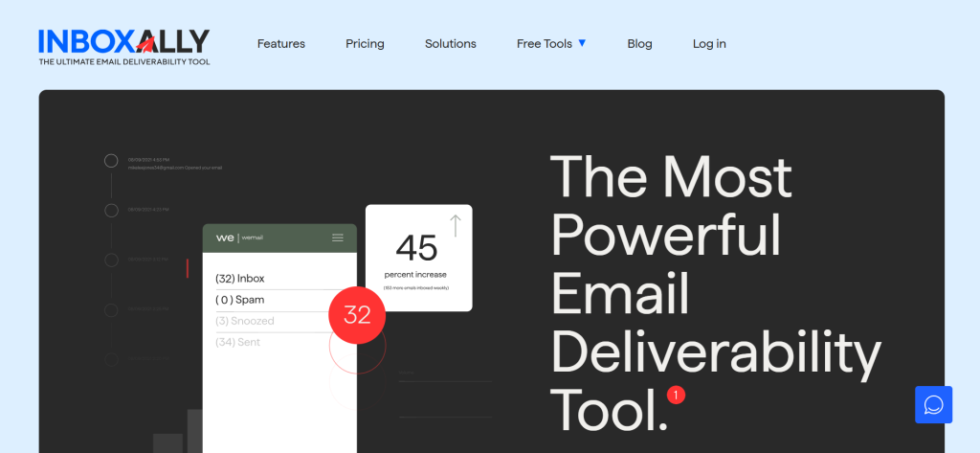Go to the Pricing page
Screen dimensions: 980x453
coord(365,44)
